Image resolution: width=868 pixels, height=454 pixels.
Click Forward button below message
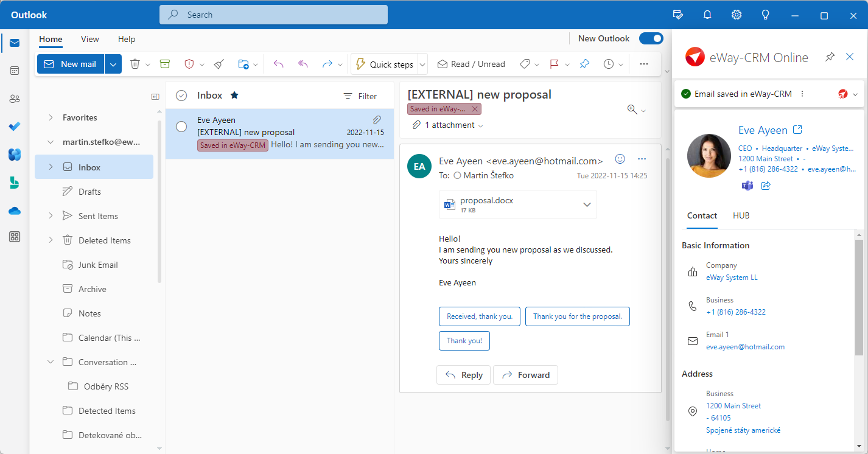pos(525,375)
